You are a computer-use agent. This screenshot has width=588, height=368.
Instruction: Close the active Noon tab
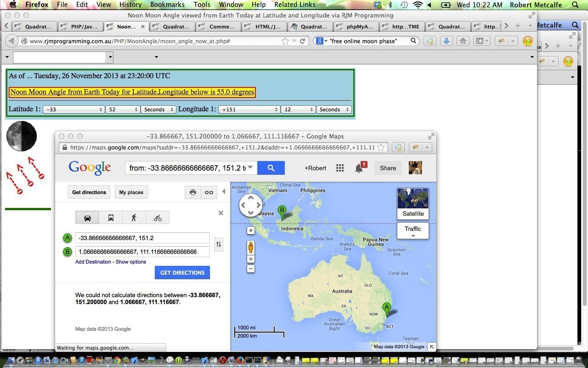pyautogui.click(x=143, y=27)
